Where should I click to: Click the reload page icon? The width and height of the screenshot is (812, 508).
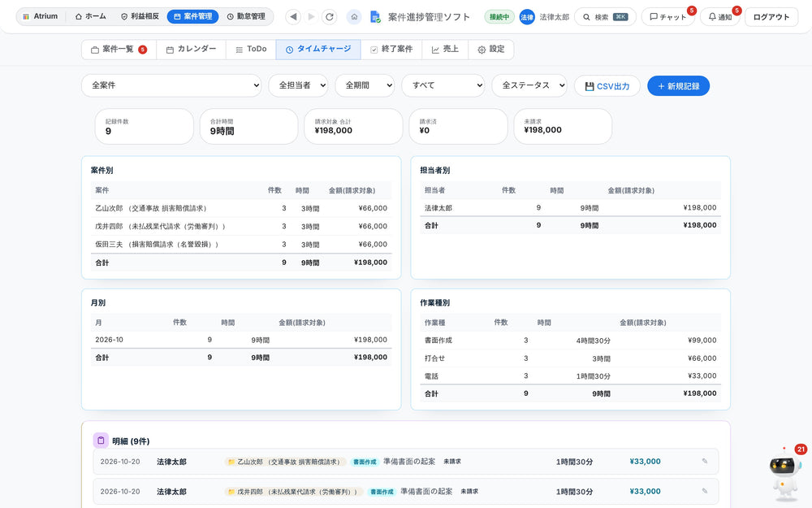click(330, 16)
